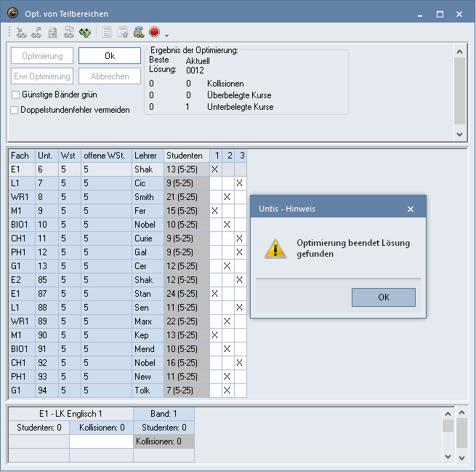Enable Günstige Bänder grün checkbox

(x=15, y=95)
